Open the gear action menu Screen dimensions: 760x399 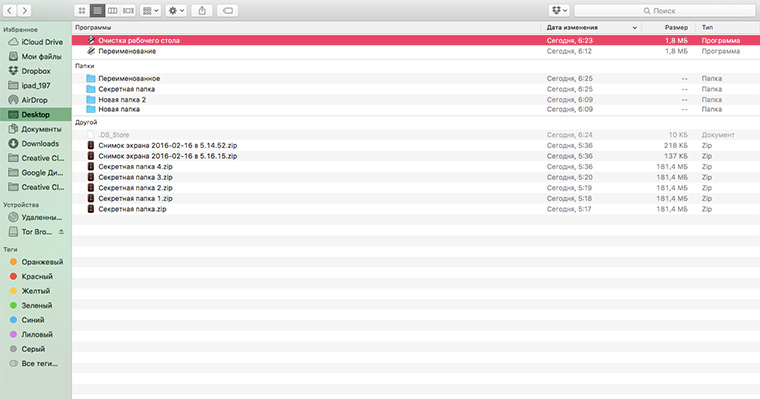[176, 10]
